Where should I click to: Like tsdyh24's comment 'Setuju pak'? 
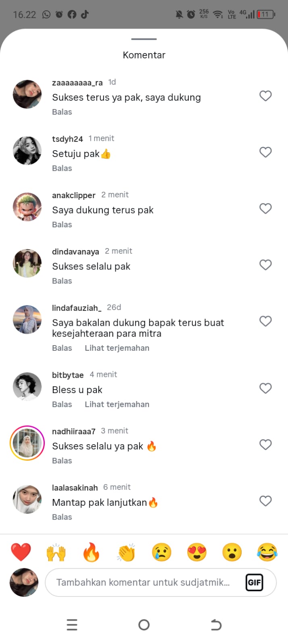(265, 152)
